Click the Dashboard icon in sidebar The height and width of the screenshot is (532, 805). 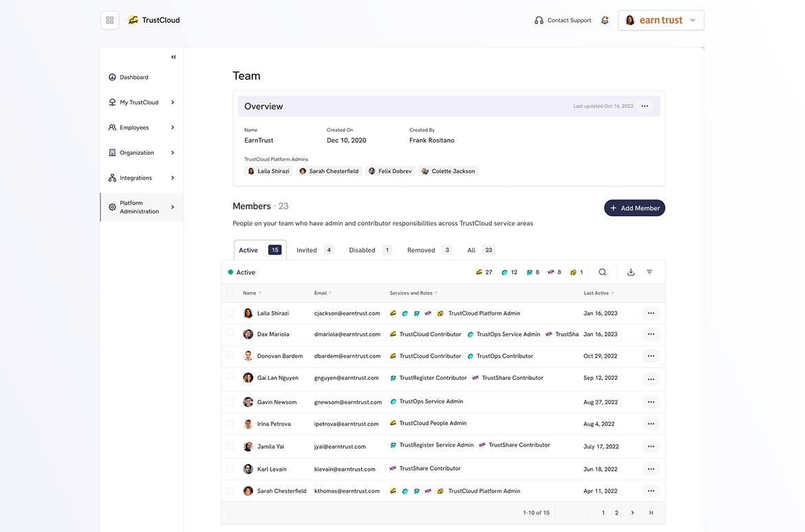112,77
